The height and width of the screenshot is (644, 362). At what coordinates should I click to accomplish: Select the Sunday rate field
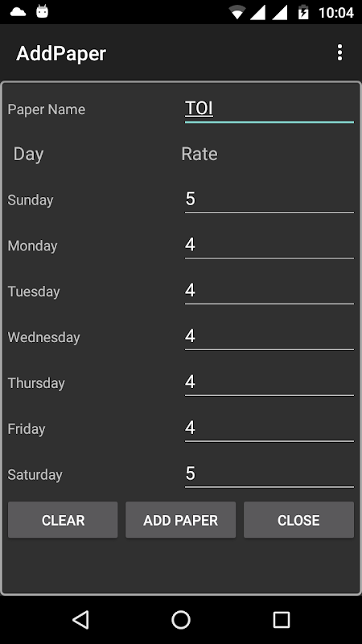[269, 200]
